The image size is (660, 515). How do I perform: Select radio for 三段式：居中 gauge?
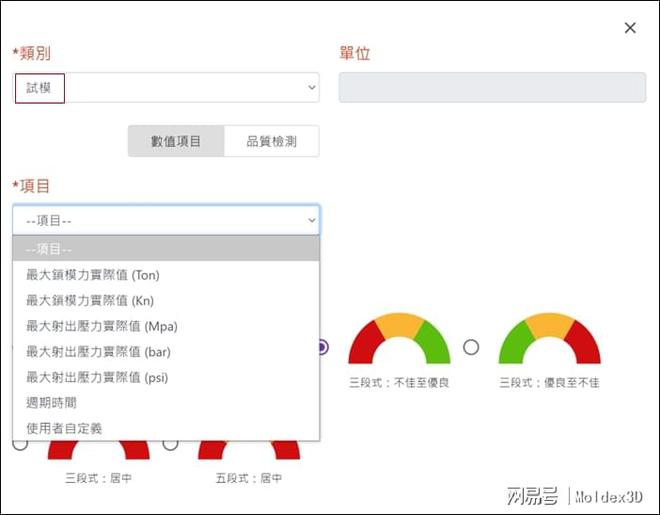pos(20,444)
